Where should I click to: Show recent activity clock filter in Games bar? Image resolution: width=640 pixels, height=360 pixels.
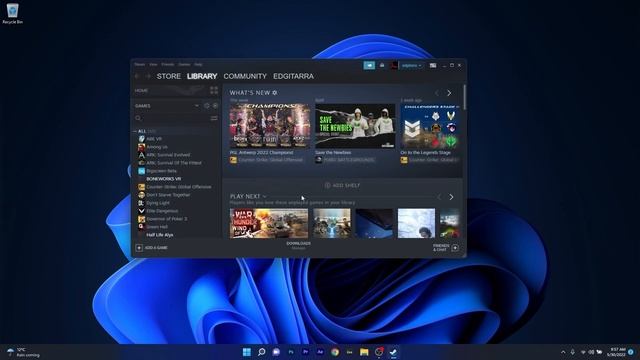click(207, 106)
